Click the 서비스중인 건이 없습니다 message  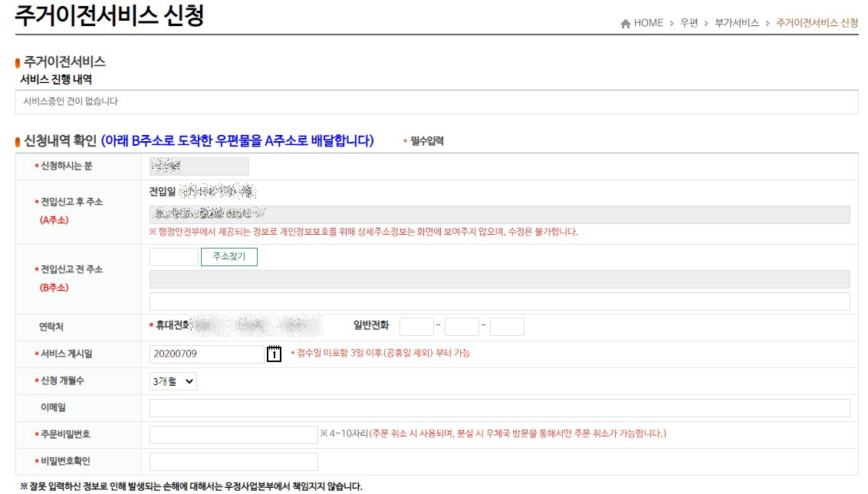coord(71,101)
